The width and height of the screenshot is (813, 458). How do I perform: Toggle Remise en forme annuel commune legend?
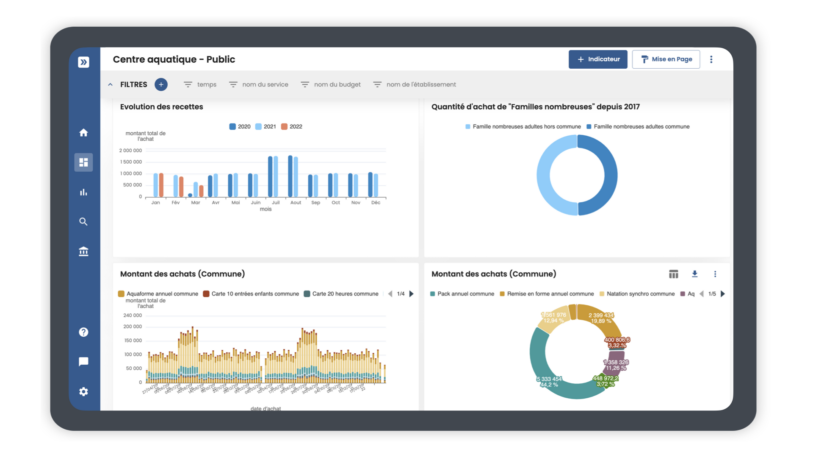click(546, 294)
